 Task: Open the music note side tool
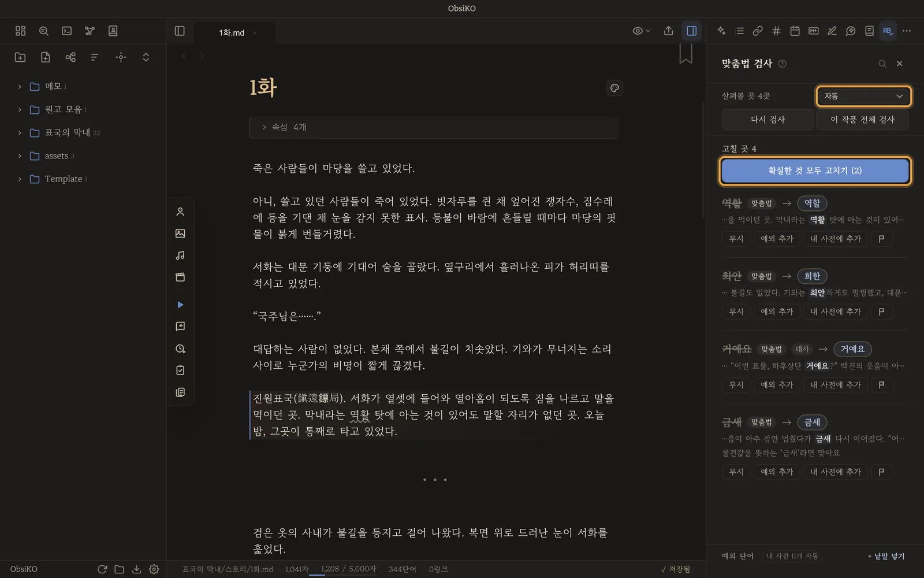point(180,255)
